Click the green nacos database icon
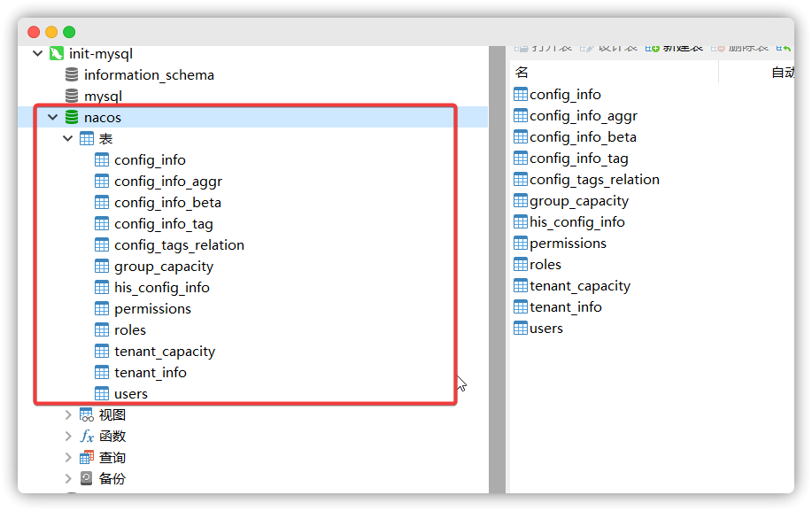Image resolution: width=812 pixels, height=511 pixels. [x=72, y=117]
